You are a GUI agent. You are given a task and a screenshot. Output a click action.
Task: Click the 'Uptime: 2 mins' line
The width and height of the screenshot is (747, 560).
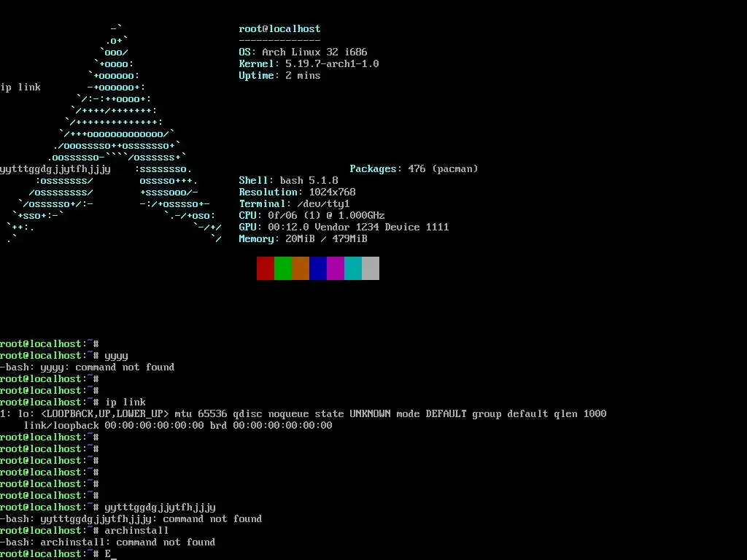coord(279,75)
